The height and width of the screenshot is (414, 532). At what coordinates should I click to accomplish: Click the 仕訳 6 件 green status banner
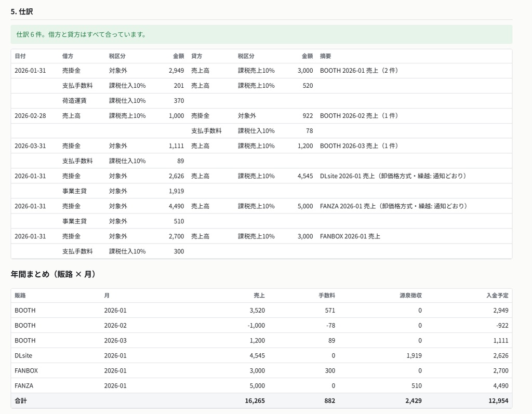pos(261,34)
